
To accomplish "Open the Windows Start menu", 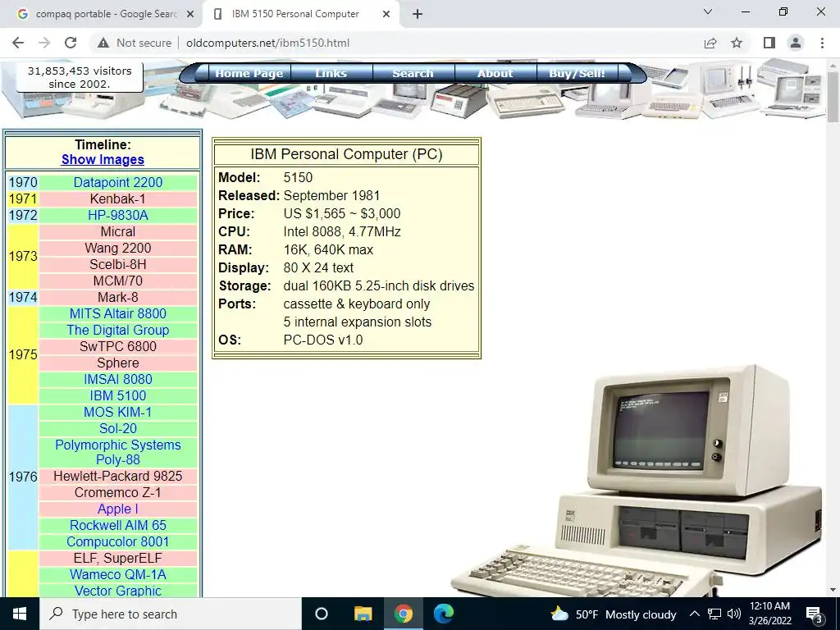I will (x=20, y=614).
